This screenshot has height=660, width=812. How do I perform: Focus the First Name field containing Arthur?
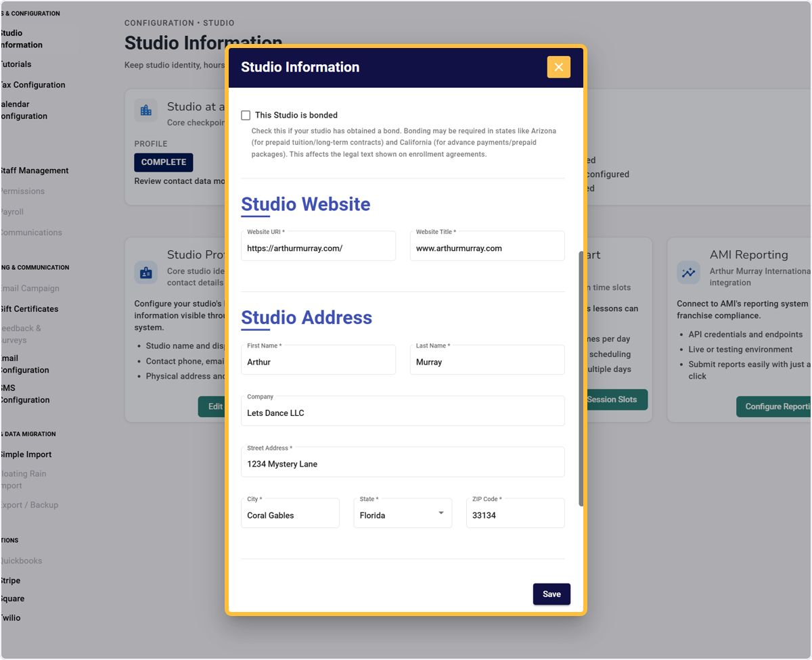(318, 359)
